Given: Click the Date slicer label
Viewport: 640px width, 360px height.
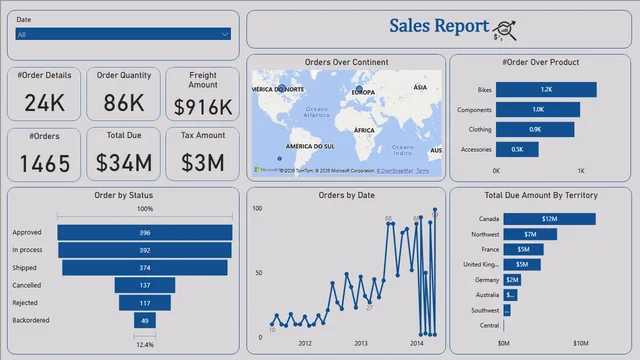Looking at the screenshot, I should click(x=24, y=20).
